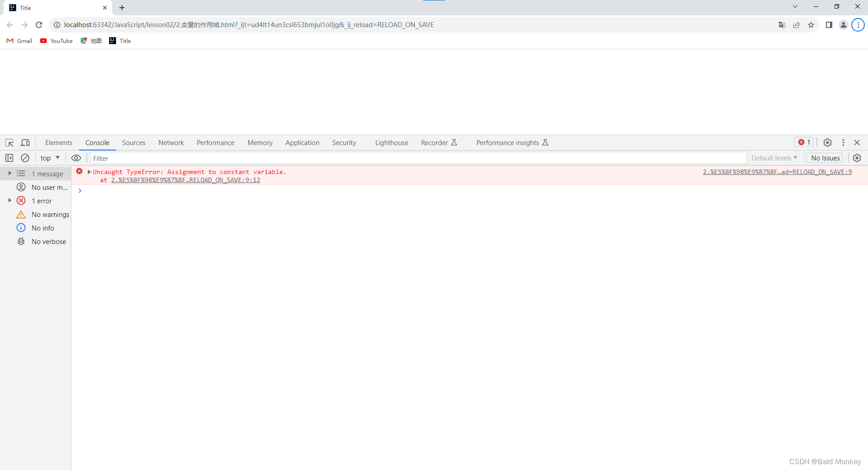Image resolution: width=868 pixels, height=470 pixels.
Task: Switch to the Sources tab
Action: [x=134, y=143]
